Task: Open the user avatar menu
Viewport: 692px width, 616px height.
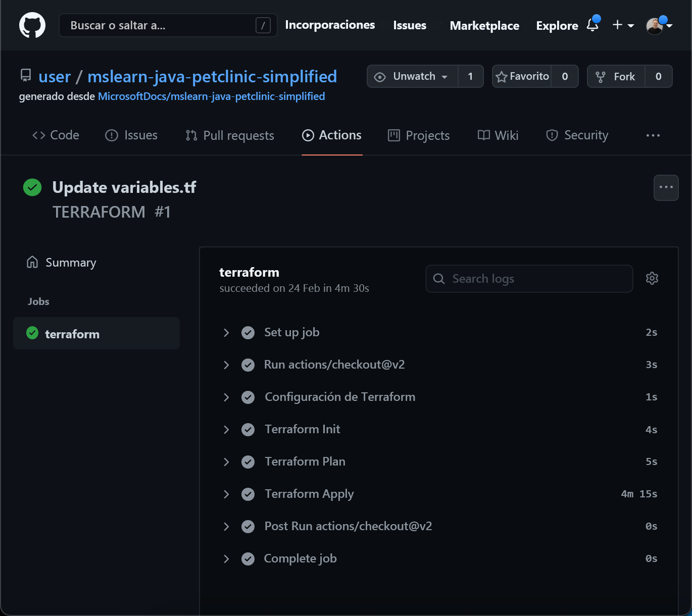Action: pyautogui.click(x=659, y=25)
